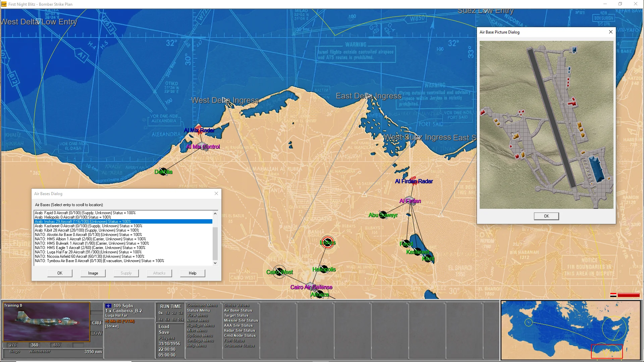The width and height of the screenshot is (644, 362).
Task: Click the Mediterranean overview minimap
Action: pyautogui.click(x=571, y=330)
